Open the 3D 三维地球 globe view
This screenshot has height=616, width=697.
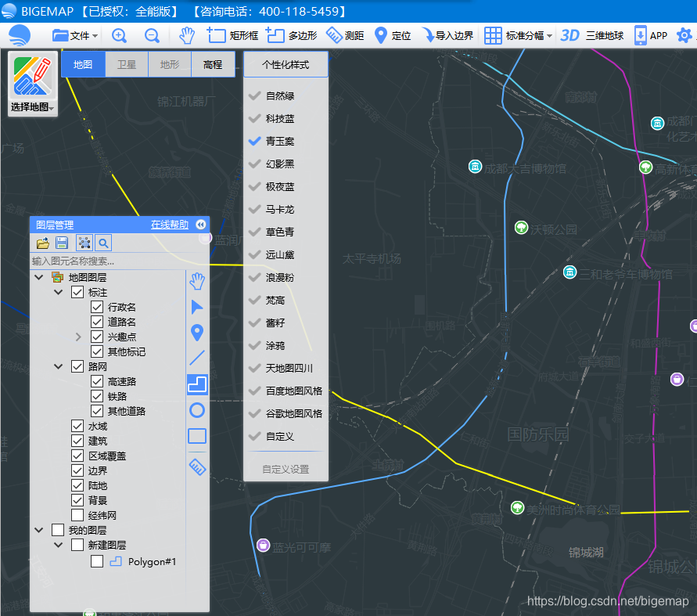click(x=592, y=35)
